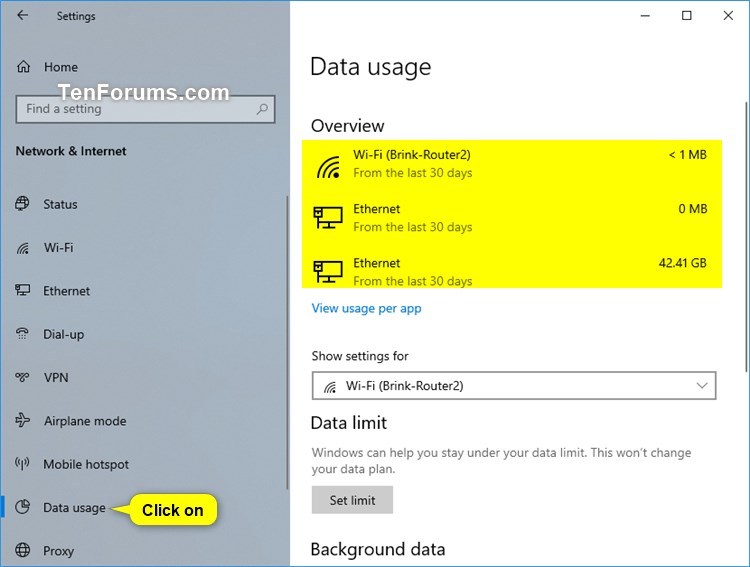Click the Dial-up phone icon
The width and height of the screenshot is (750, 567).
coord(22,334)
